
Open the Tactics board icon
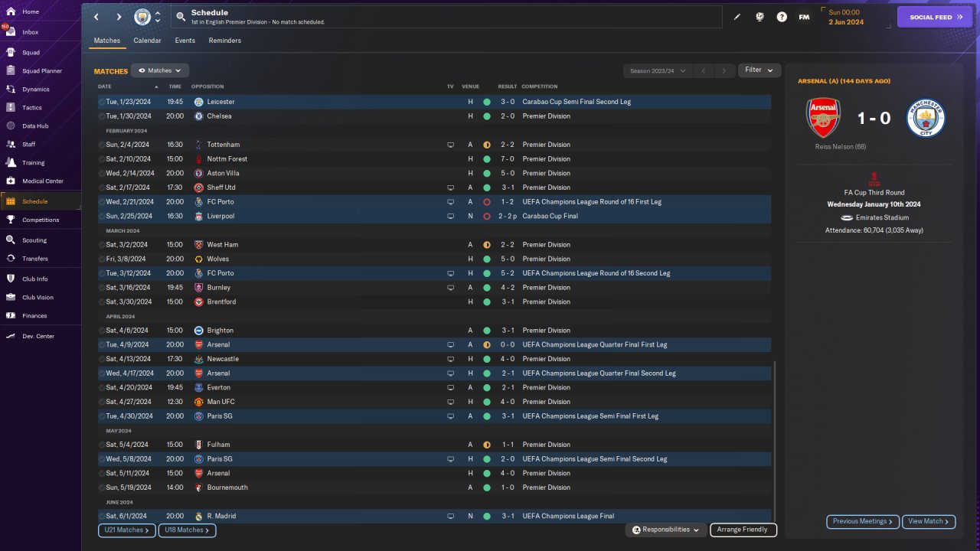(x=11, y=108)
